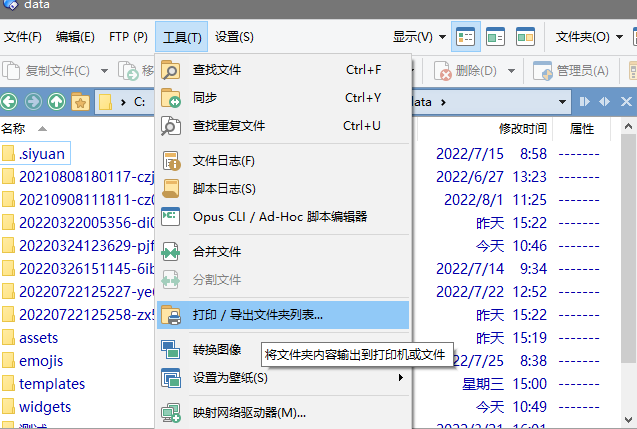The height and width of the screenshot is (429, 637).
Task: Select the 20220324123629 folder row
Action: click(77, 246)
